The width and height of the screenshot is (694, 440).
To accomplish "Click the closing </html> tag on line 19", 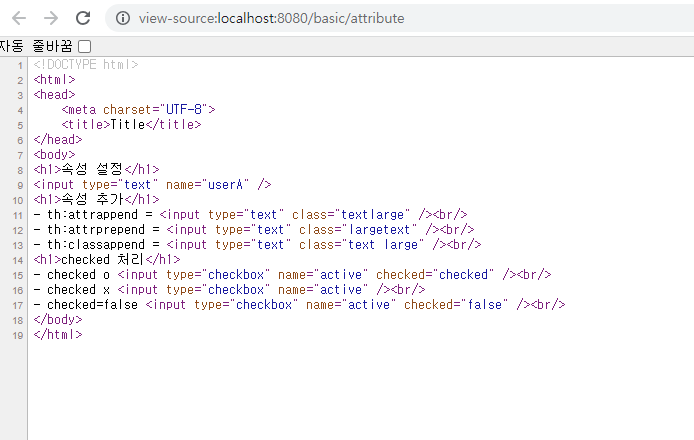I will pyautogui.click(x=58, y=335).
